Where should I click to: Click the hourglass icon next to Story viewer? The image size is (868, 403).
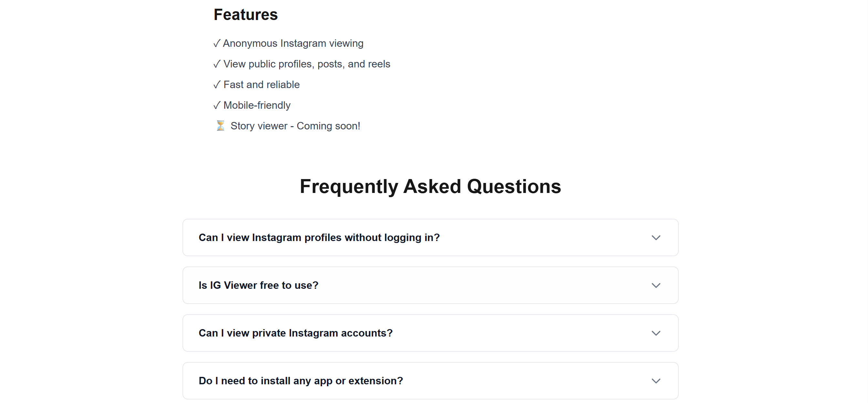click(x=220, y=126)
